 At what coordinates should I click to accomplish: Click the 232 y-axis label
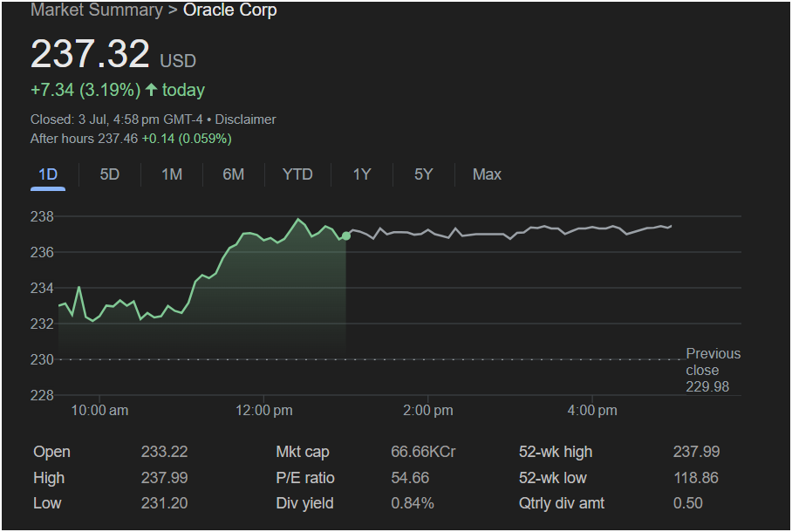click(42, 324)
